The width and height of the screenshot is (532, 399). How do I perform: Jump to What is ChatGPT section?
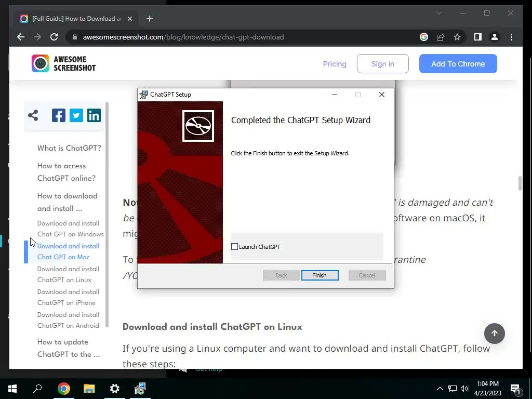pos(69,148)
